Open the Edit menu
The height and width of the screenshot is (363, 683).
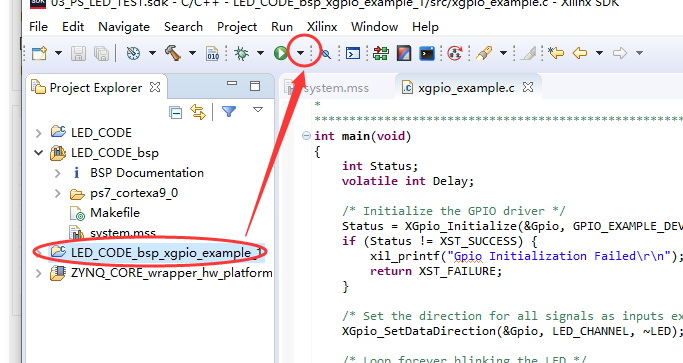[73, 27]
